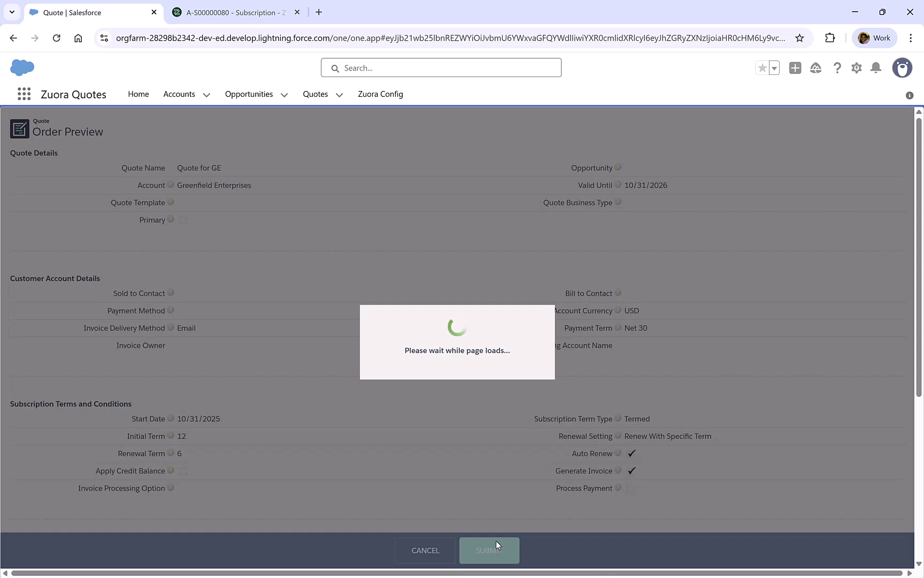Open the favorites star icon

coord(763,68)
